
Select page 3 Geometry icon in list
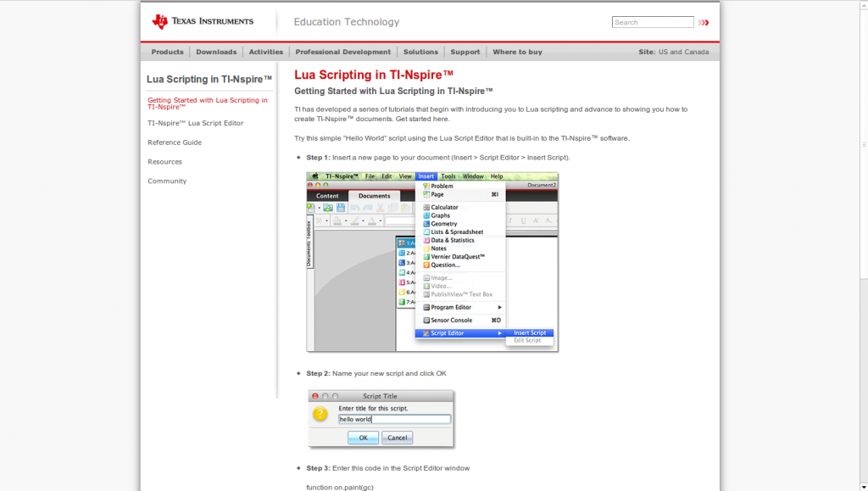(x=402, y=262)
